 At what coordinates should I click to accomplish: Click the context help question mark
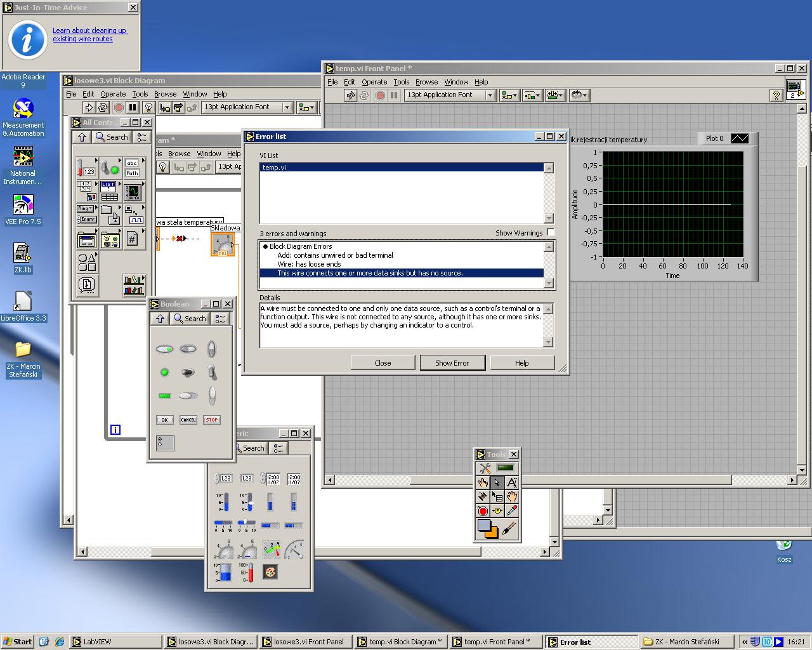point(776,95)
